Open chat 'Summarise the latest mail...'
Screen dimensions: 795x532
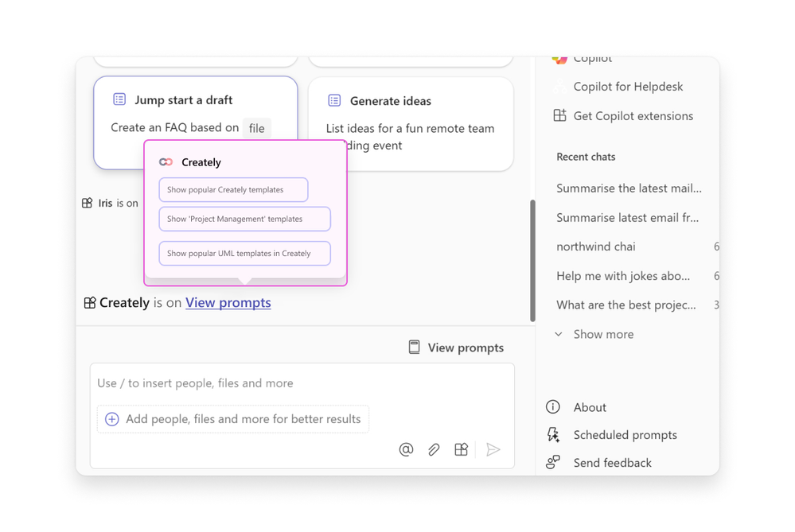pos(629,188)
